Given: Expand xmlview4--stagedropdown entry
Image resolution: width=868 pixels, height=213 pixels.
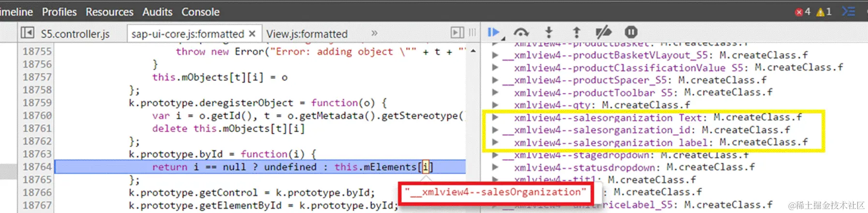Looking at the screenshot, I should 495,155.
